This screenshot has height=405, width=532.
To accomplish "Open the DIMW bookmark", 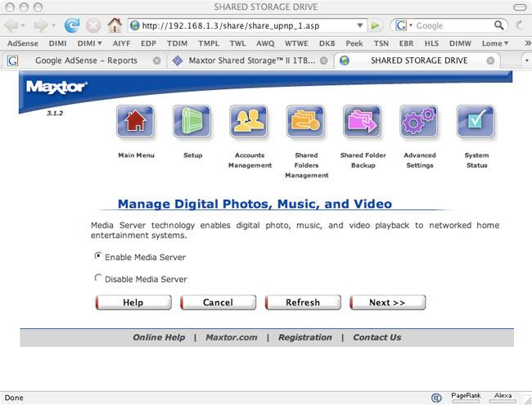I will pos(460,43).
